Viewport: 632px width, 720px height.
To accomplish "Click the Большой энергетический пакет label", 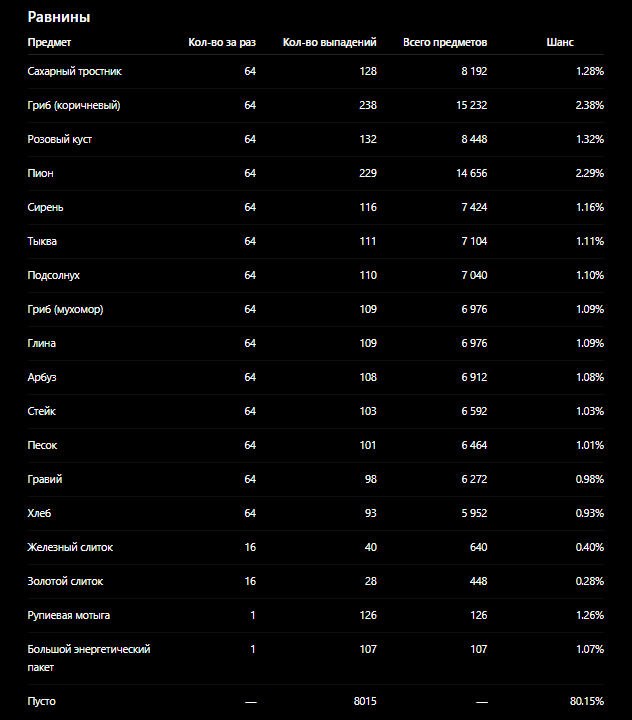I will (89, 658).
